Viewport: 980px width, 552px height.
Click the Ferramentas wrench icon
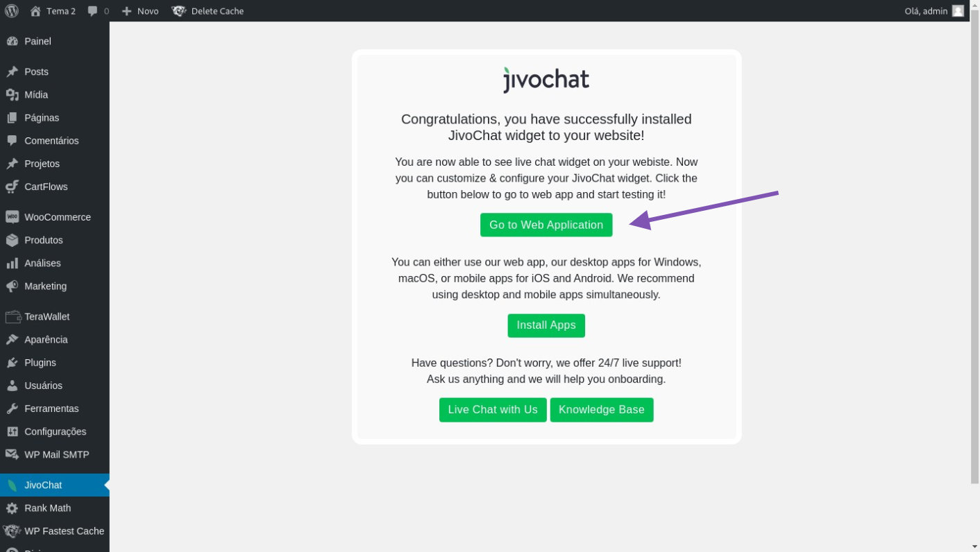click(12, 408)
